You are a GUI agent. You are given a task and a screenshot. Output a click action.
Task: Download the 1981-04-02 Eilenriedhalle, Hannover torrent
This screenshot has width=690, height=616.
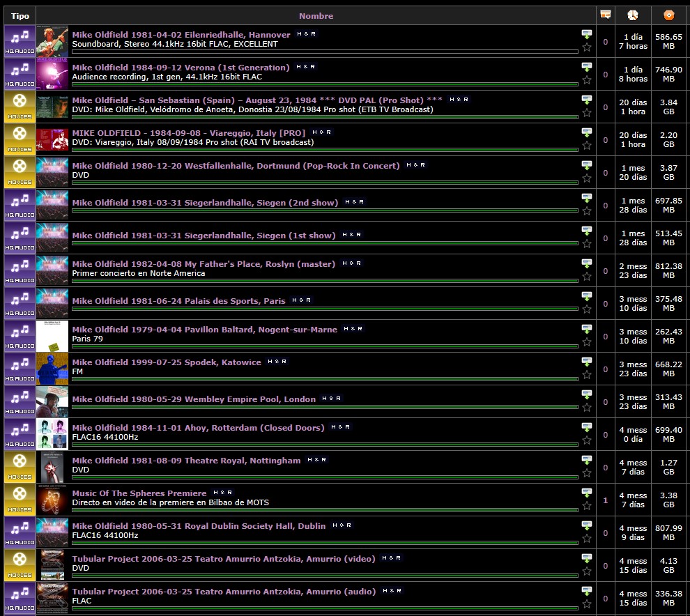(587, 34)
